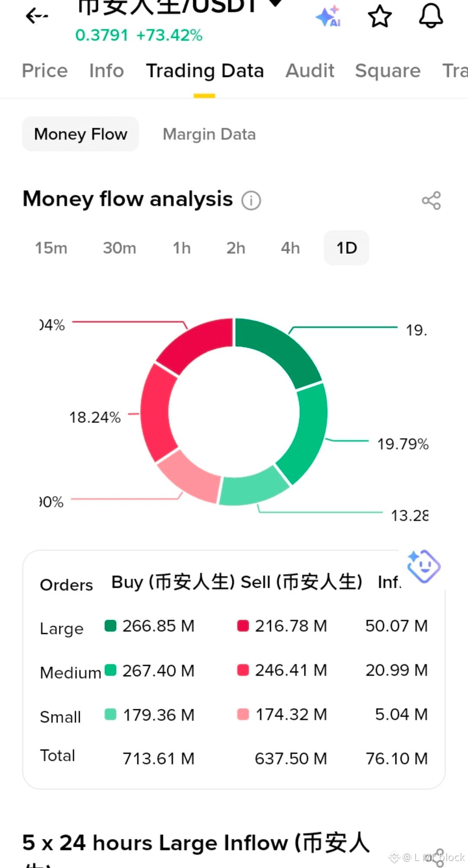Tap the Buy (币安人生) column header
Image resolution: width=468 pixels, height=868 pixels.
tap(173, 582)
